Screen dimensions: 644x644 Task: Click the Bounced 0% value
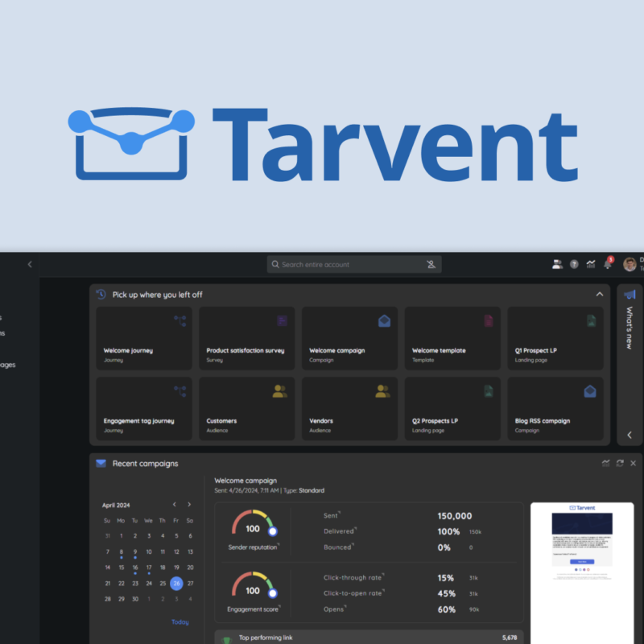click(444, 547)
